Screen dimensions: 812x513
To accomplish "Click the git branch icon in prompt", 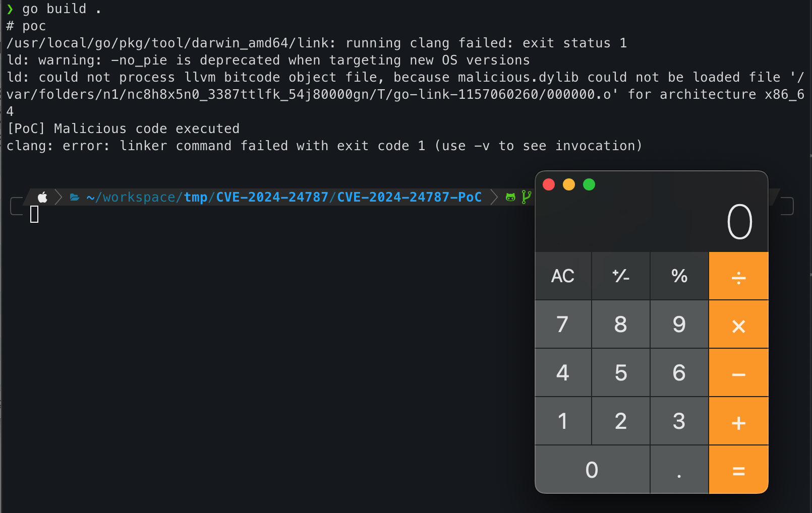I will click(526, 197).
